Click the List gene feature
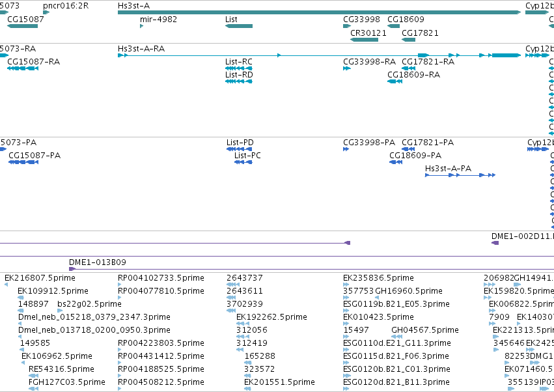The height and width of the screenshot is (392, 554). (239, 26)
